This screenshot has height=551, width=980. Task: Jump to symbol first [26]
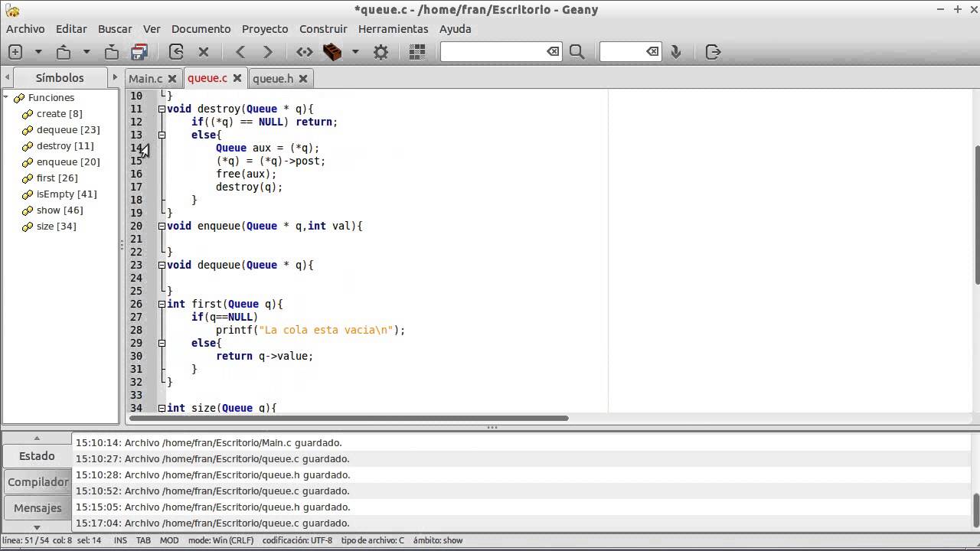[x=57, y=178]
